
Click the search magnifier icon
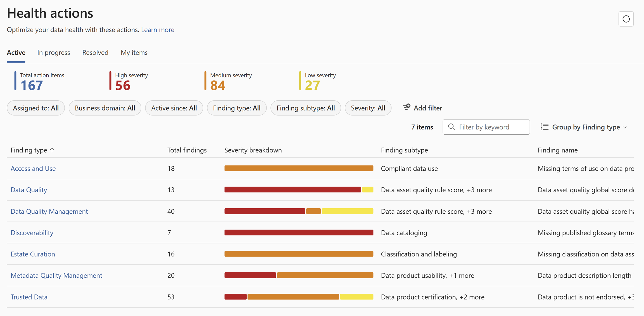(x=451, y=127)
